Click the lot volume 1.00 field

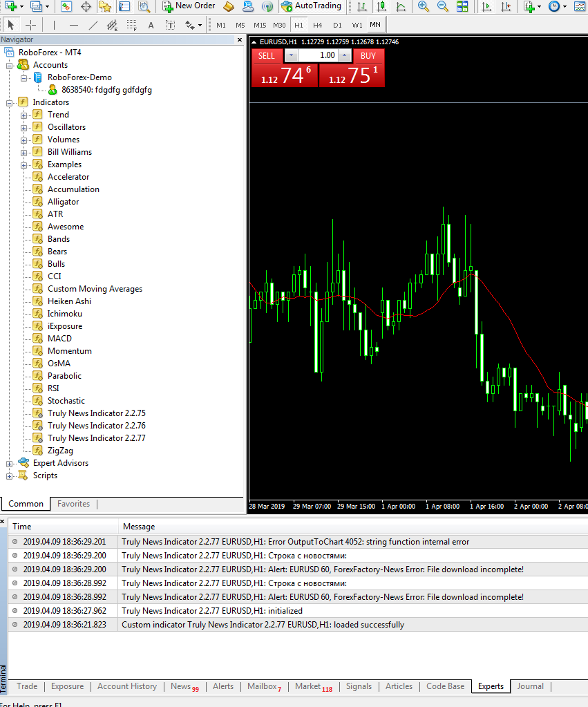tap(318, 55)
